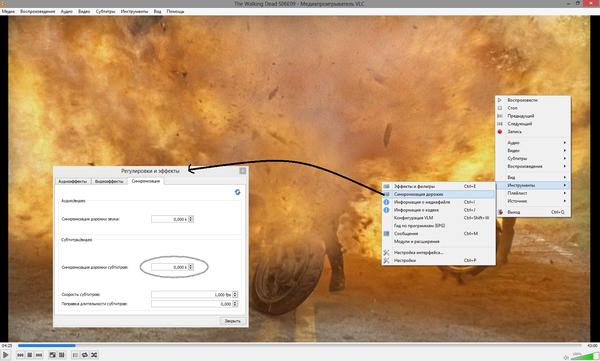Screen dimensions: 600x361
Task: Skip to the previous media track
Action: (x=20, y=355)
